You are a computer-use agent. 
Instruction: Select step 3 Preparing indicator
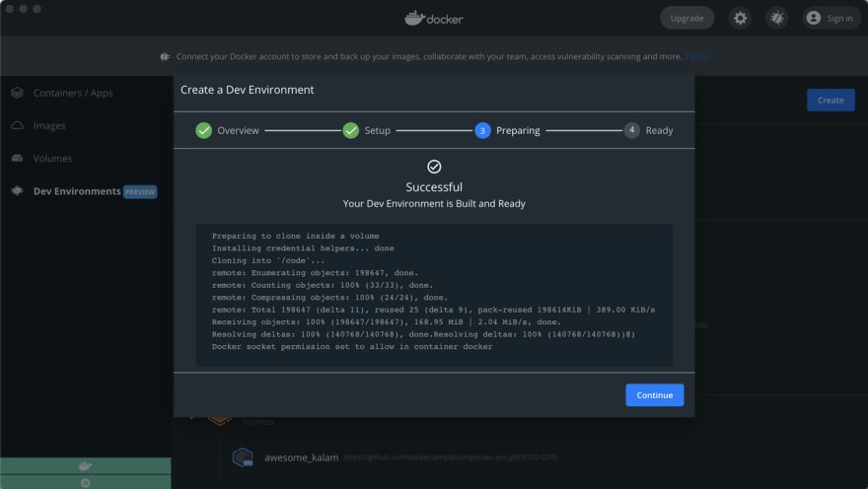pos(482,130)
